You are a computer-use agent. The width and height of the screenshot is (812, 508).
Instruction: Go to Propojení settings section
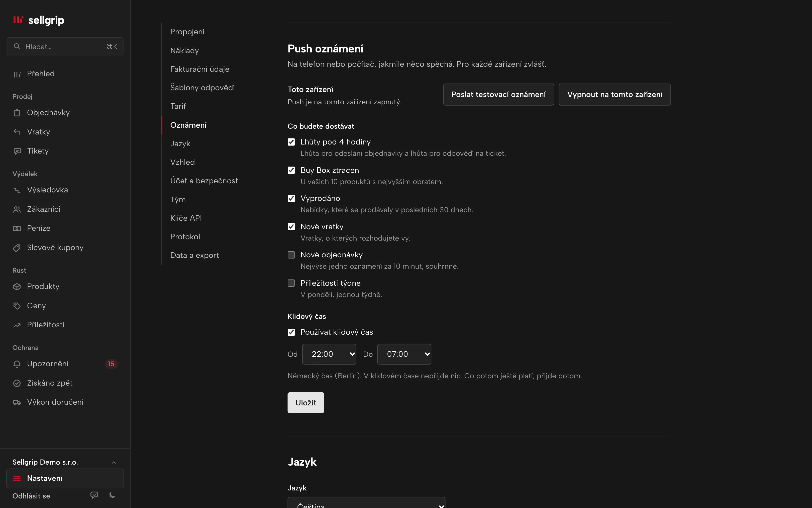point(187,32)
